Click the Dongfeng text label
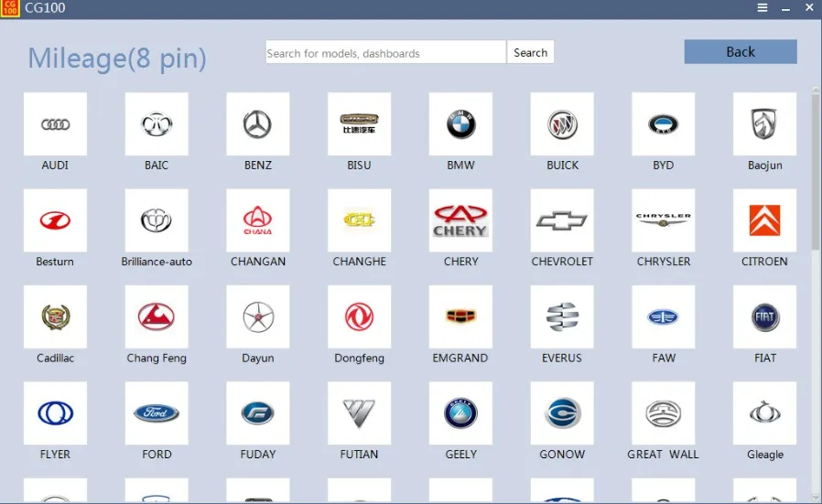The width and height of the screenshot is (822, 504). pyautogui.click(x=359, y=359)
